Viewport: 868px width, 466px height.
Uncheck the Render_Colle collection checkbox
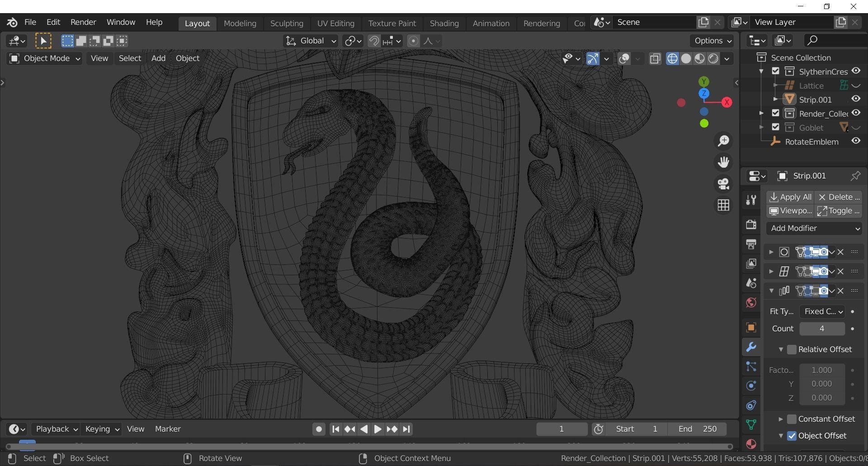click(x=776, y=113)
